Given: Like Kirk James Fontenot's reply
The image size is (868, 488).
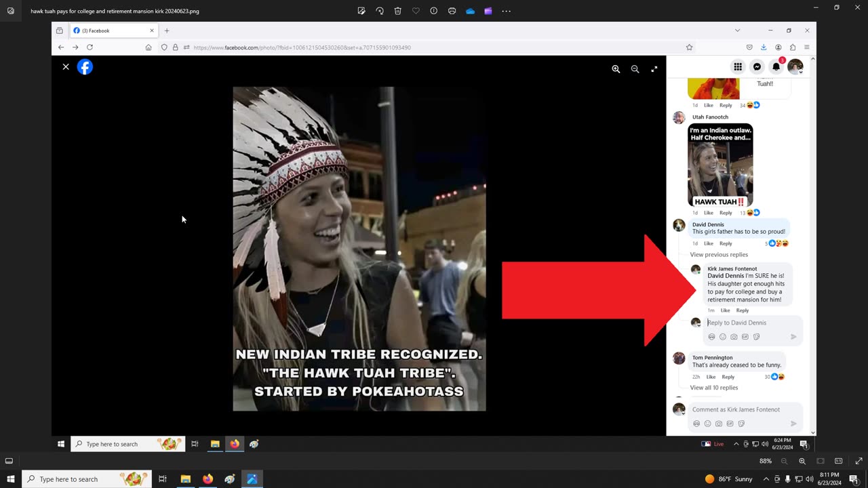Looking at the screenshot, I should click(x=726, y=310).
